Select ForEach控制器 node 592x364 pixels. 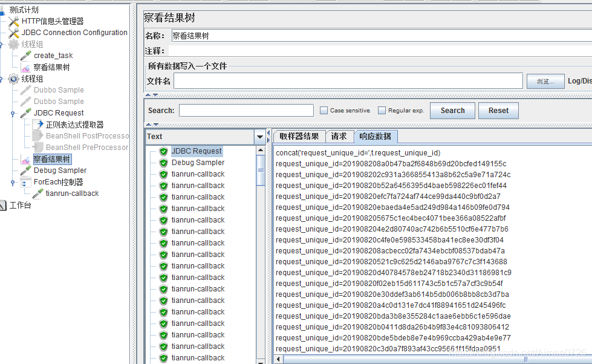[58, 182]
